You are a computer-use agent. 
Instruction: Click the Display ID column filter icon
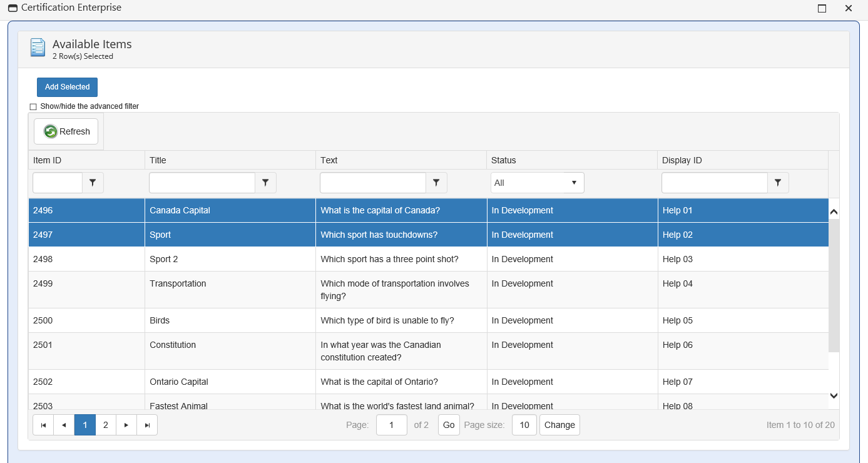778,183
